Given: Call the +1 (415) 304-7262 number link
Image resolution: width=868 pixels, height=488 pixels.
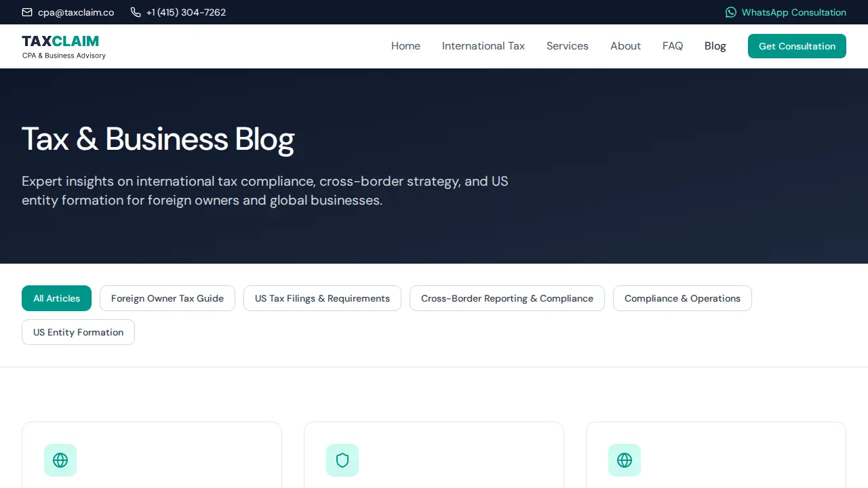Looking at the screenshot, I should [x=178, y=12].
